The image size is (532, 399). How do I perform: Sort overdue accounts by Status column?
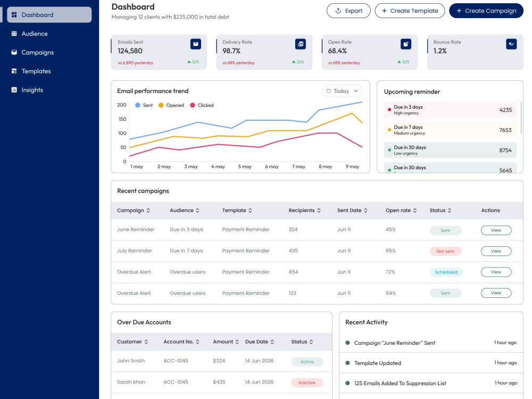pos(311,342)
